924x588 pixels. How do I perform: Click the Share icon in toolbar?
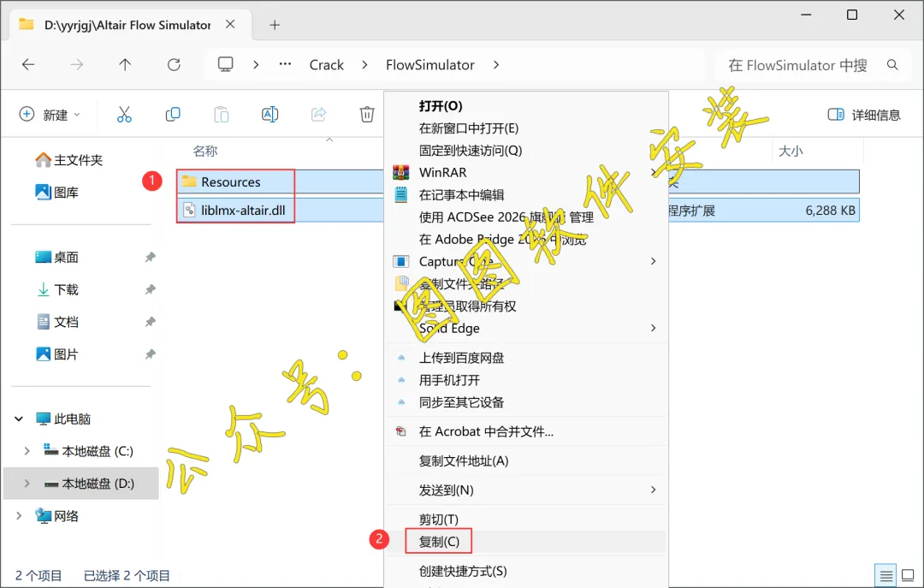(x=319, y=115)
